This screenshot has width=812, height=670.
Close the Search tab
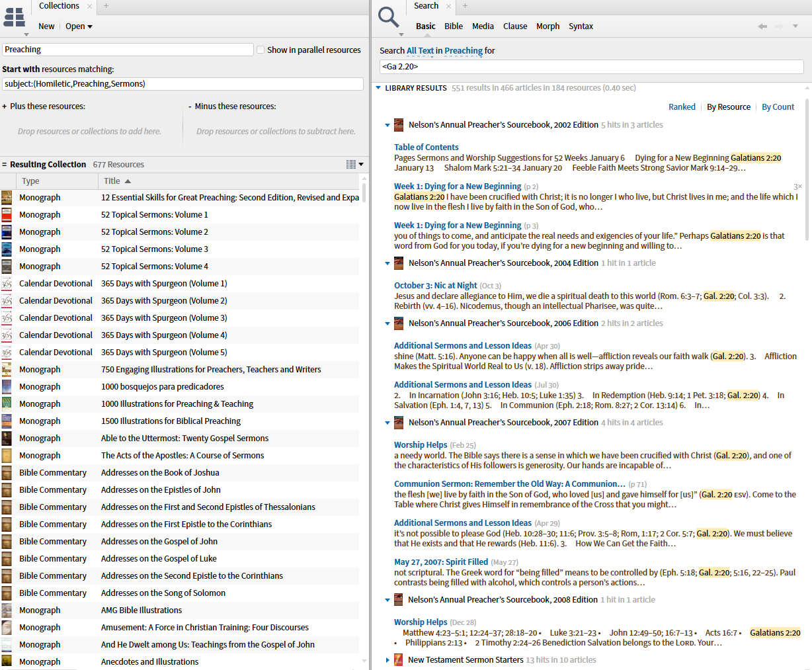pyautogui.click(x=448, y=6)
